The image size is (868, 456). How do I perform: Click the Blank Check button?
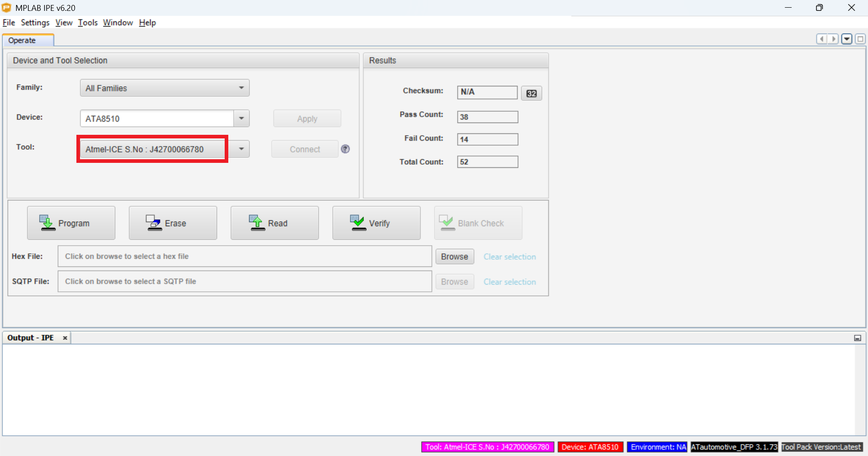(478, 223)
